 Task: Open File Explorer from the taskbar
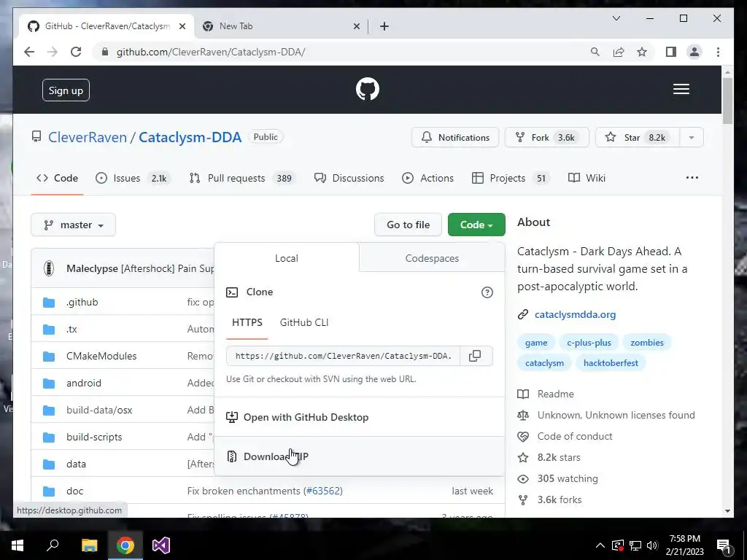pos(89,545)
